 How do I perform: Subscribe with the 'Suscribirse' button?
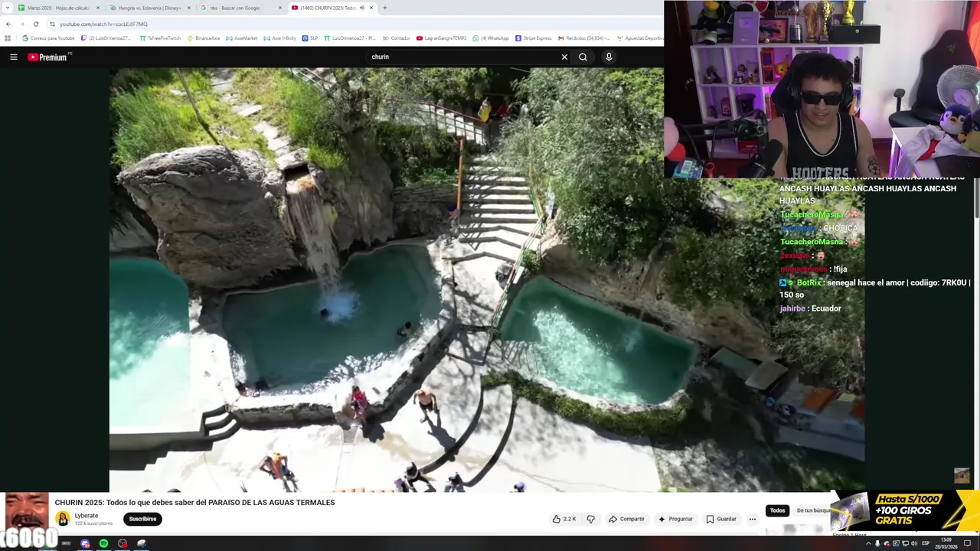coord(142,519)
